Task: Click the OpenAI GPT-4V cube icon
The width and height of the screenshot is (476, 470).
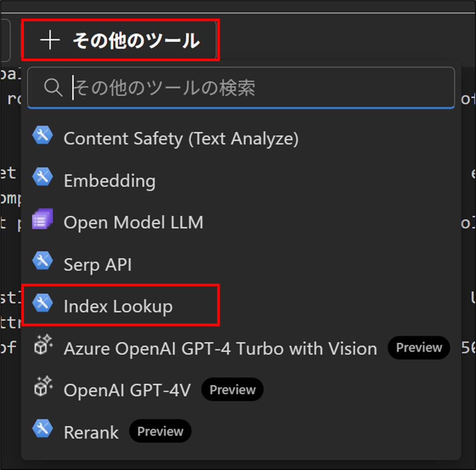Action: point(43,387)
